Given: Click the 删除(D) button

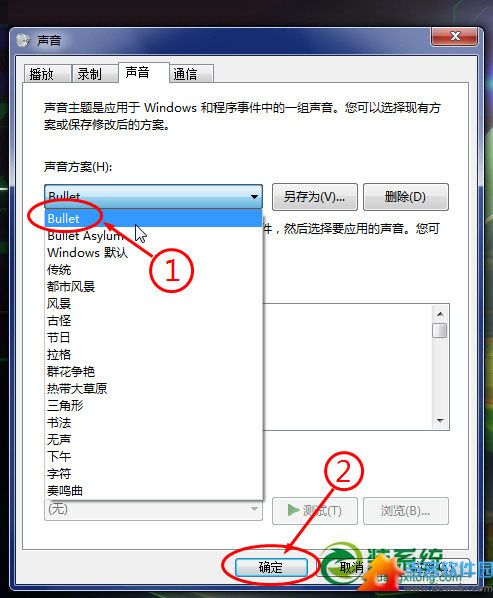Looking at the screenshot, I should (x=406, y=197).
